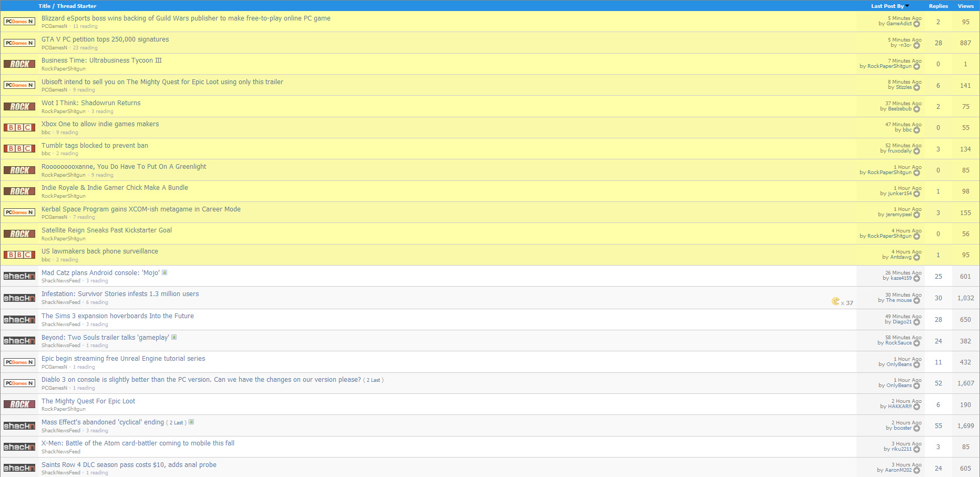This screenshot has height=477, width=980.
Task: Open the attachment camera icon on Beyond: Two Souls
Action: [173, 337]
